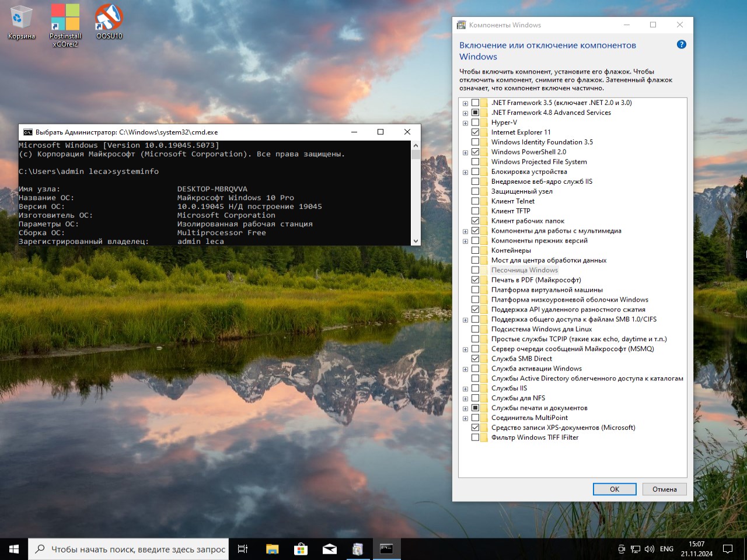Select Средство записи XPS-документов row label
This screenshot has height=560, width=747.
coord(563,428)
